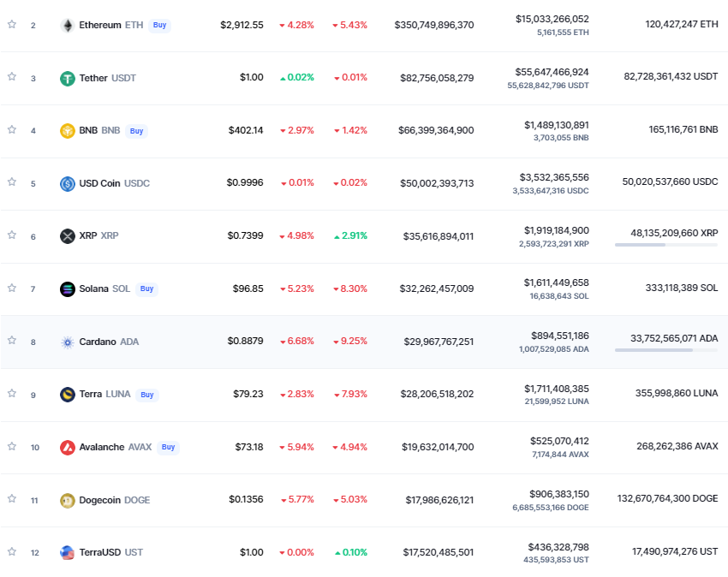Click the yellow BNB logo icon
Viewport: 728px width, 577px height.
click(68, 131)
